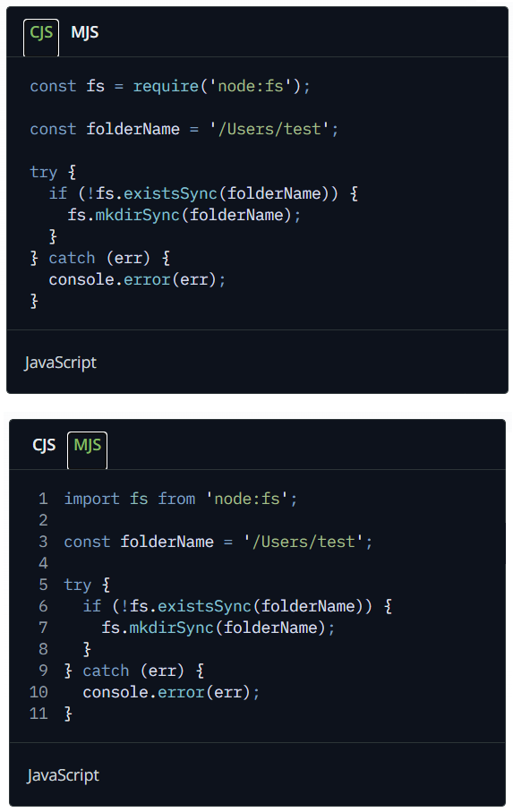This screenshot has height=812, width=513.
Task: Click the catch (err) keyword on numbered line 9
Action: coord(133,671)
